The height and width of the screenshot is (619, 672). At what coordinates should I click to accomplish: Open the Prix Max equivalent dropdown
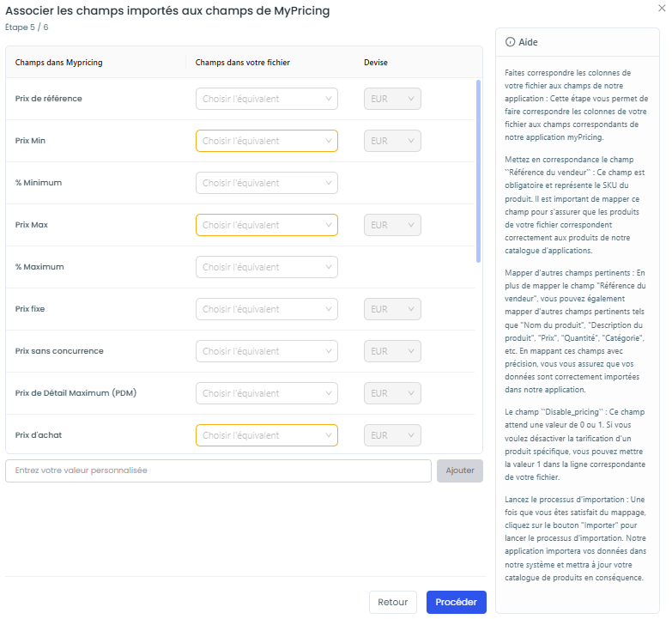coord(267,225)
